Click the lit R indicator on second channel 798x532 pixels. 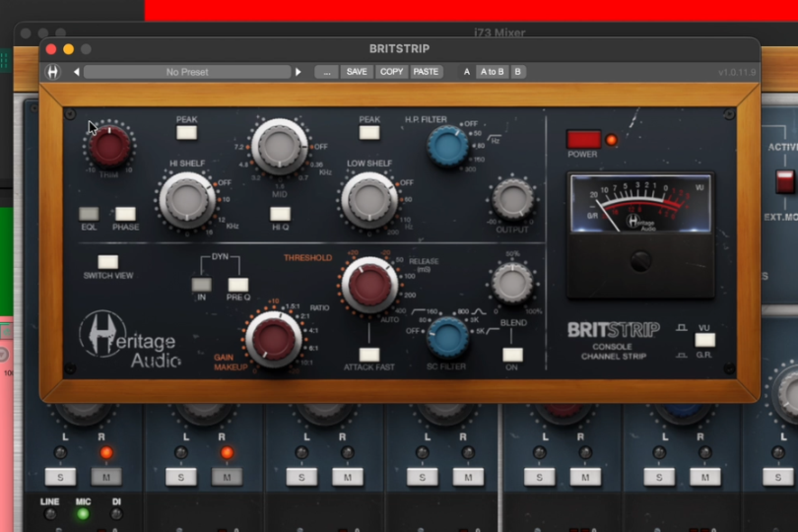click(x=227, y=452)
